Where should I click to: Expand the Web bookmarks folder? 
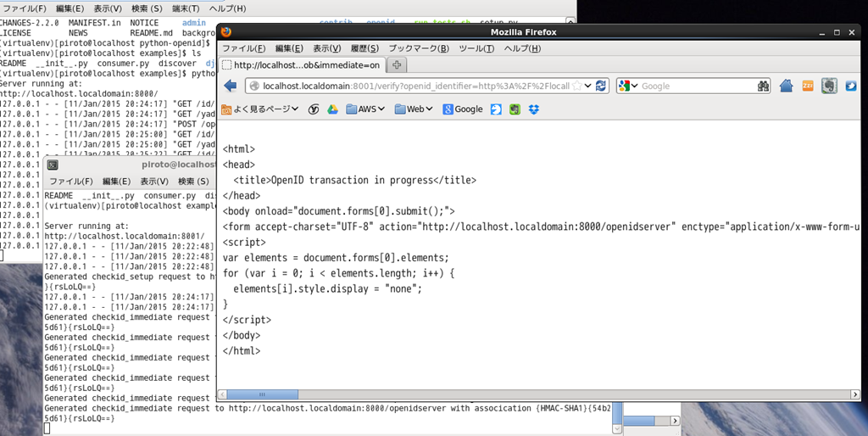[x=414, y=109]
